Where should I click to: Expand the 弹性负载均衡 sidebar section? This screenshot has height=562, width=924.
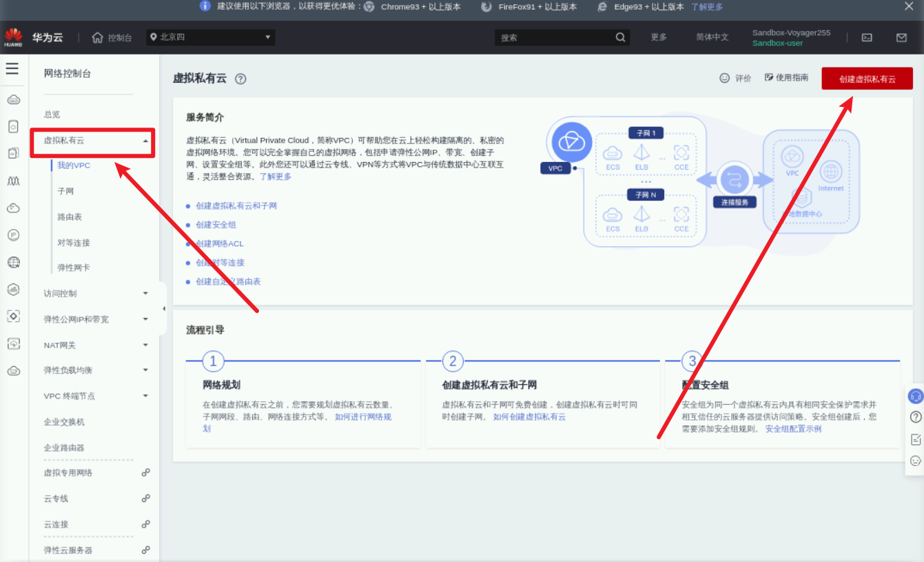pos(145,370)
